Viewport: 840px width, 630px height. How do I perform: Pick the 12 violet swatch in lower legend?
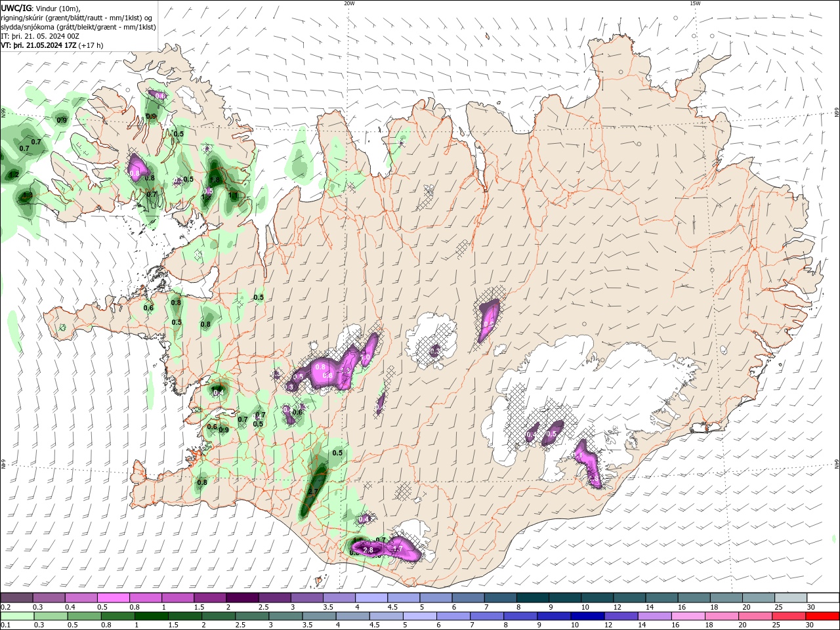(x=621, y=616)
